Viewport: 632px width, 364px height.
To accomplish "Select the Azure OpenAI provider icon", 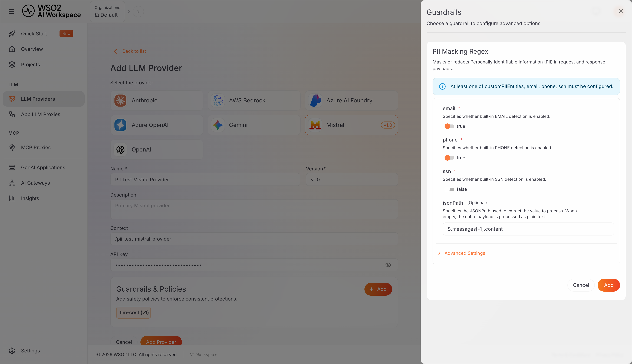I will tap(120, 125).
